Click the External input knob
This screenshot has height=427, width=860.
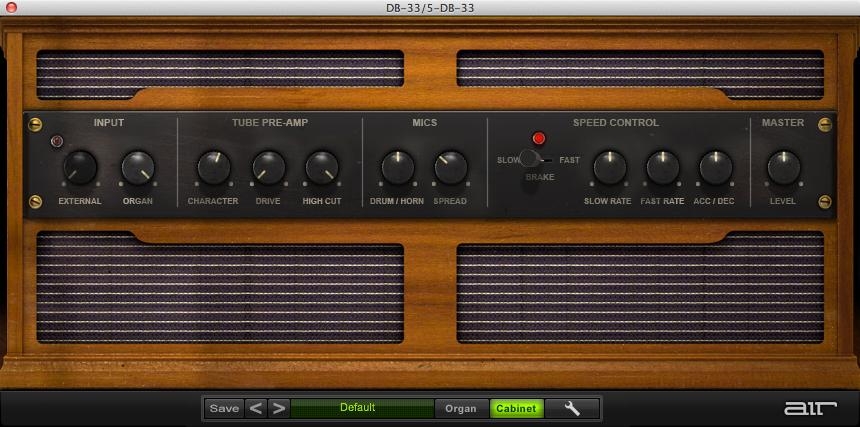(x=80, y=167)
